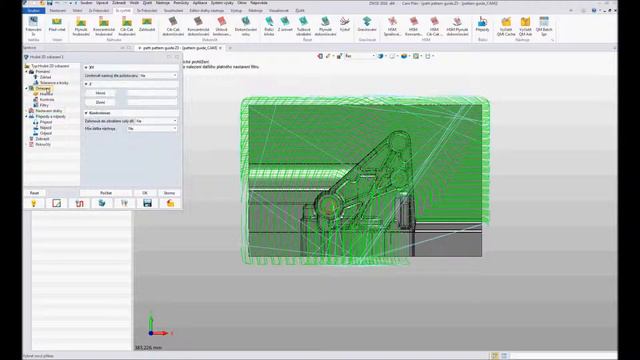The width and height of the screenshot is (640, 360).
Task: Click the tool icon beside the save icon
Action: click(124, 203)
